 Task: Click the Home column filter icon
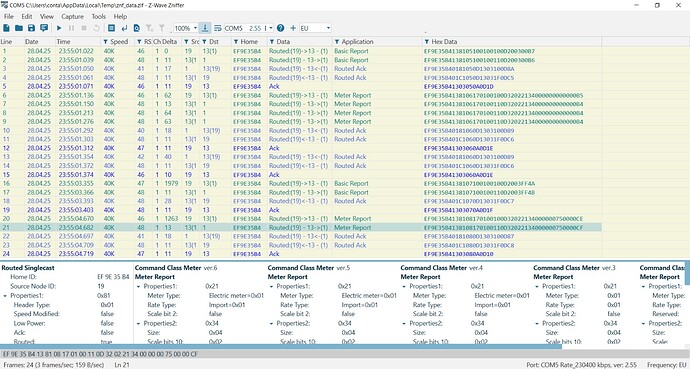pyautogui.click(x=236, y=42)
